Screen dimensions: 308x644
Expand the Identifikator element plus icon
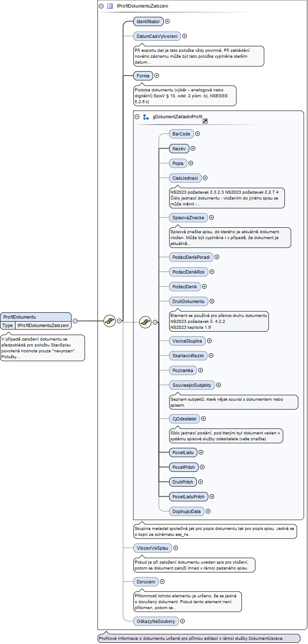(167, 21)
